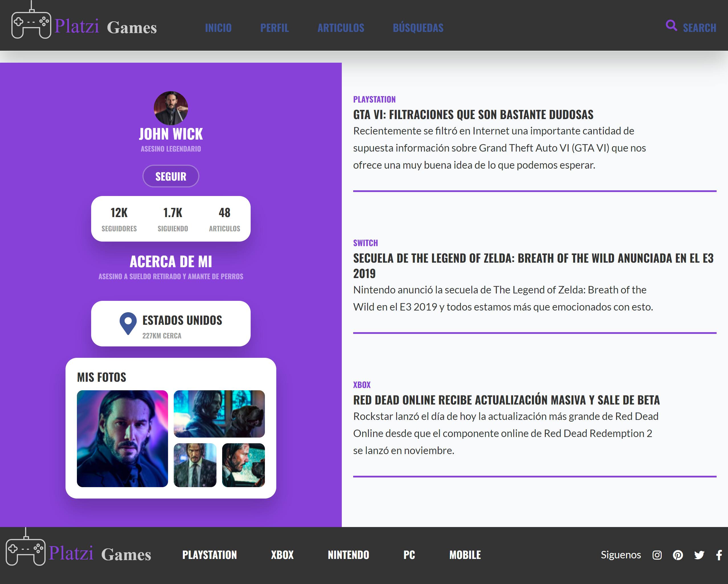Open the Instagram icon in the footer
This screenshot has height=584, width=728.
[657, 554]
